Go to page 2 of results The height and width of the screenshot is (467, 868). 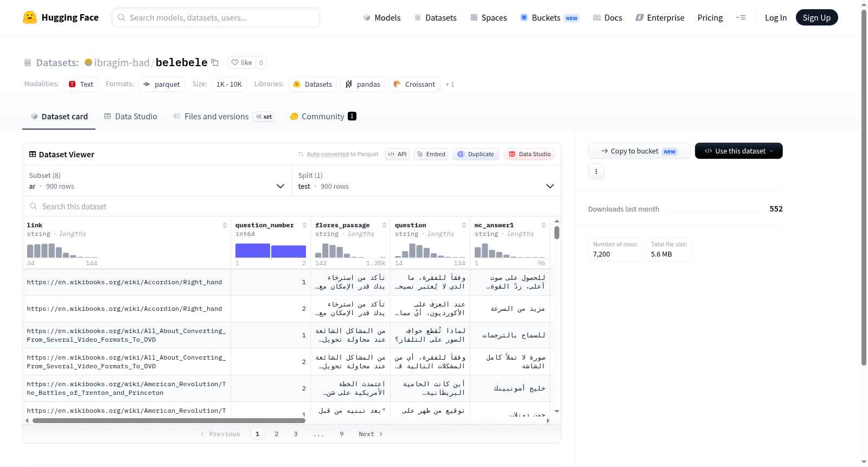[277, 434]
